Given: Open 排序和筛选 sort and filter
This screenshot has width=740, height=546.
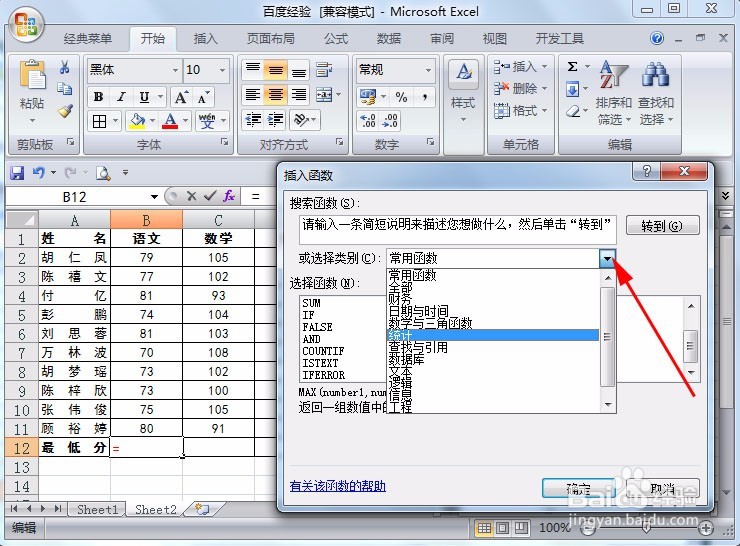Looking at the screenshot, I should pyautogui.click(x=614, y=92).
